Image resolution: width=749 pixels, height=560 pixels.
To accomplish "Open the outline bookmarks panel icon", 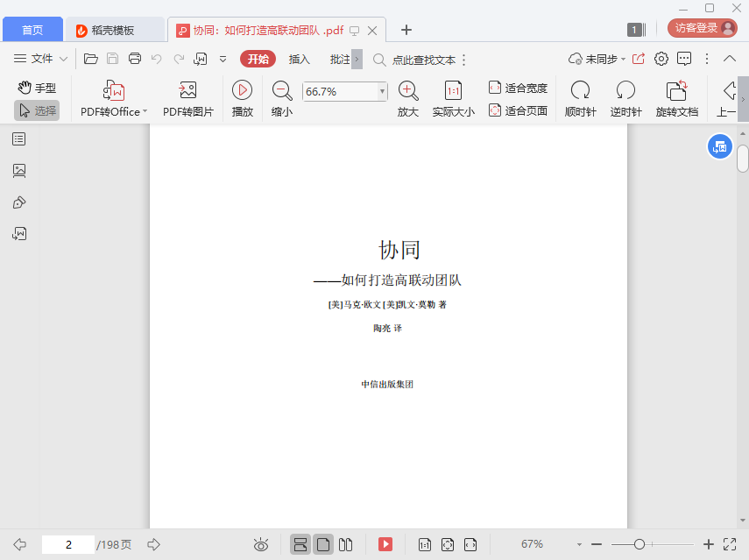I will tap(19, 138).
